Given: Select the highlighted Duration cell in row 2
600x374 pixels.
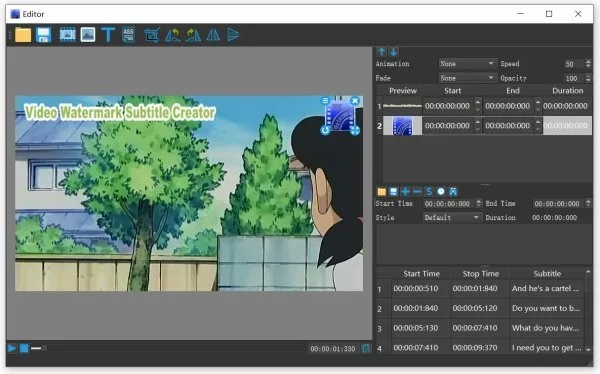Looking at the screenshot, I should click(x=567, y=126).
